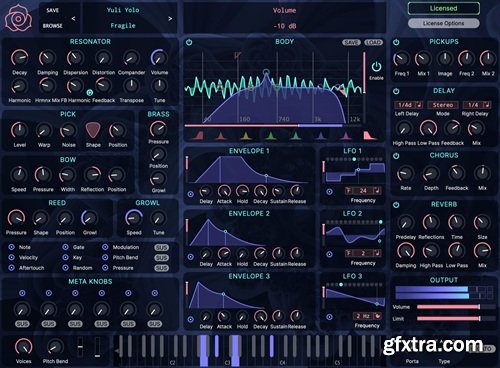Open the Right Delay 1/4 time selector
The height and width of the screenshot is (368, 500).
tap(477, 105)
